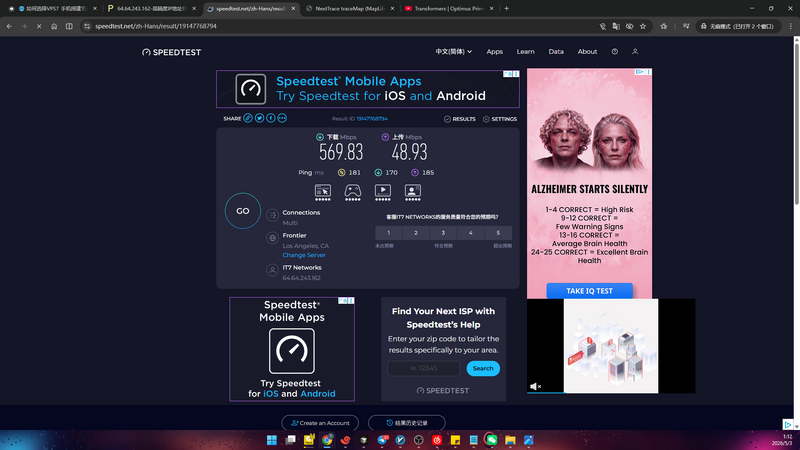This screenshot has height=450, width=800.
Task: Switch to the Transformers YouTube tab
Action: [449, 9]
